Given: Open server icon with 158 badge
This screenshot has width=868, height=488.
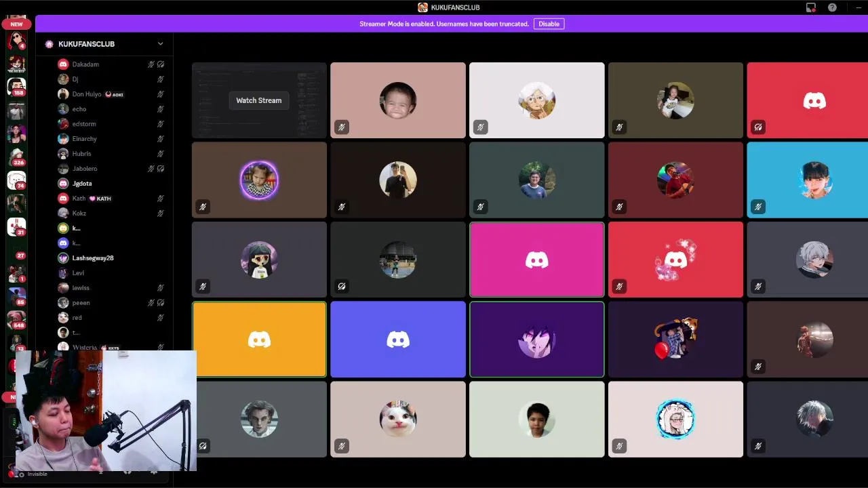Looking at the screenshot, I should tap(16, 86).
